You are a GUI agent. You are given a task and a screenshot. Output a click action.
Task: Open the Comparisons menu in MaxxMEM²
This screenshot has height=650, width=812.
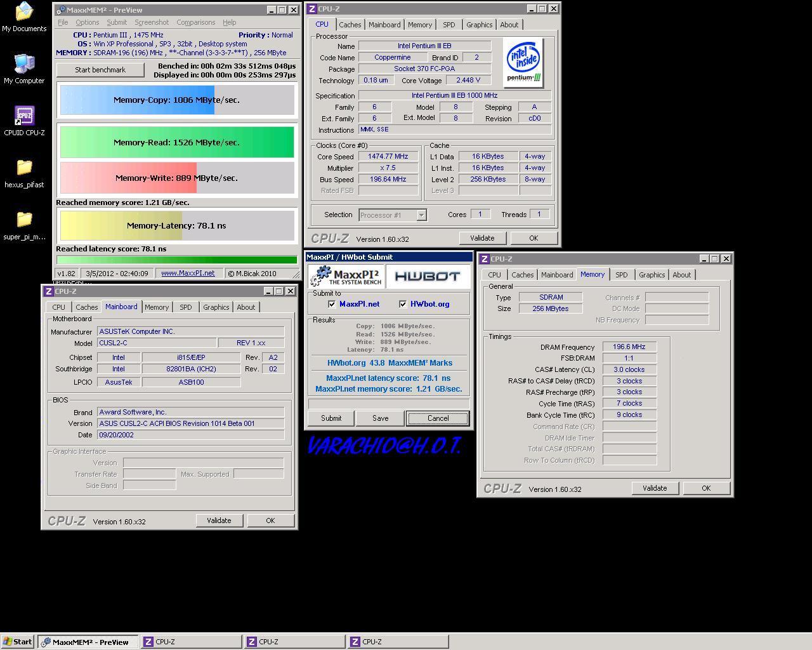coord(196,22)
